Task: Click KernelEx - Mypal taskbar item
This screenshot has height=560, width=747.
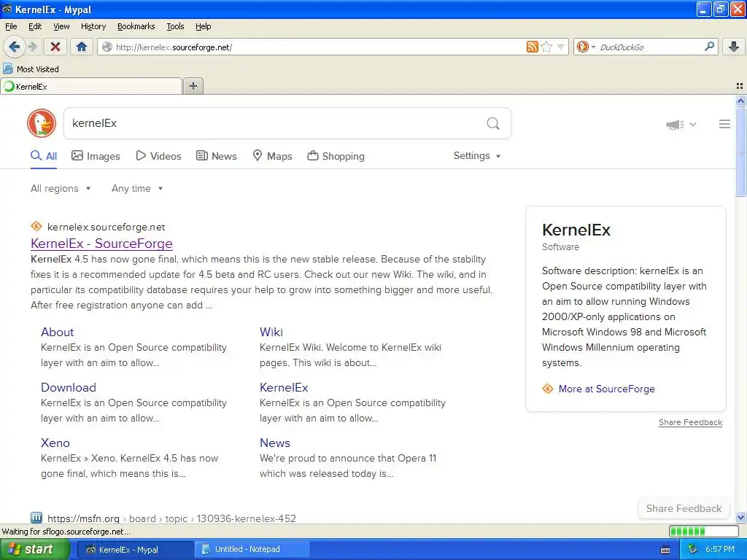Action: click(x=134, y=549)
